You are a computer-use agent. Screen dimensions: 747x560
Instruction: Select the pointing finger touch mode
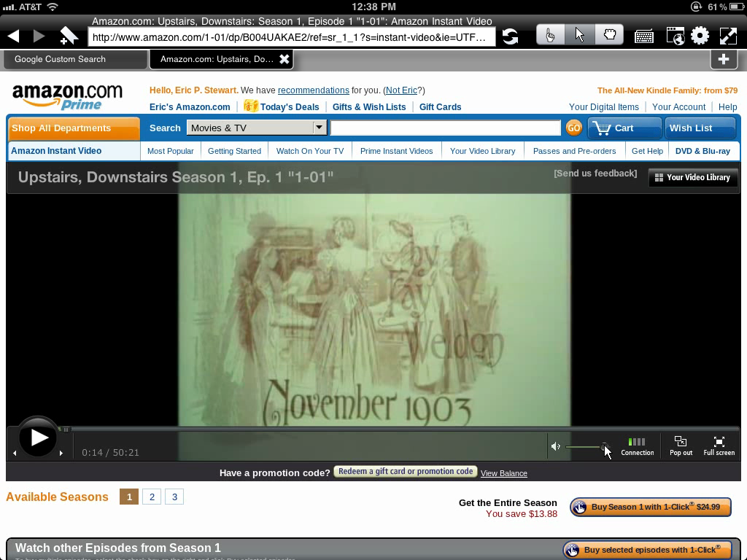(550, 35)
